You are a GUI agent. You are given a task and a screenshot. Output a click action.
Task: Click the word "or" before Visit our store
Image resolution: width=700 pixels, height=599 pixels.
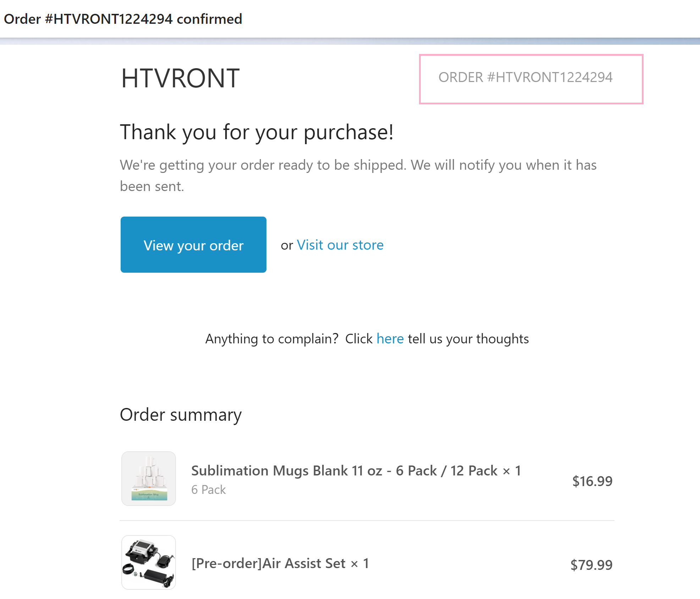coord(287,245)
